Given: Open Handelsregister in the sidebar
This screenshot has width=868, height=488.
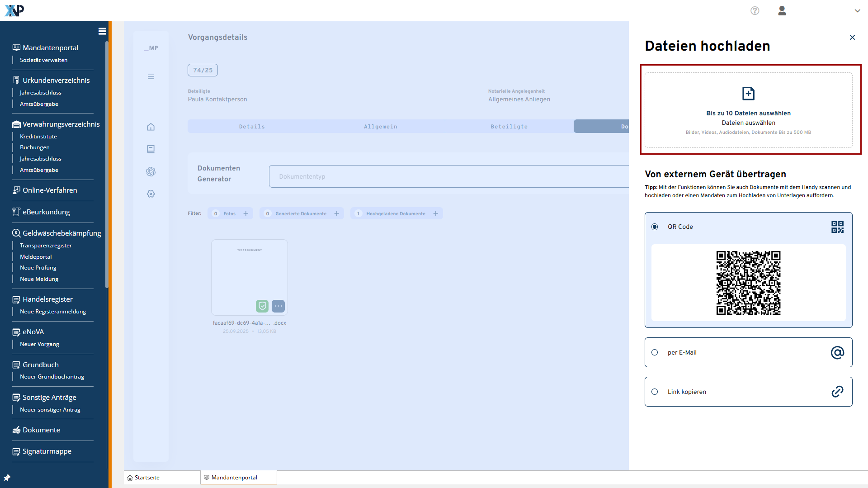Looking at the screenshot, I should tap(47, 299).
